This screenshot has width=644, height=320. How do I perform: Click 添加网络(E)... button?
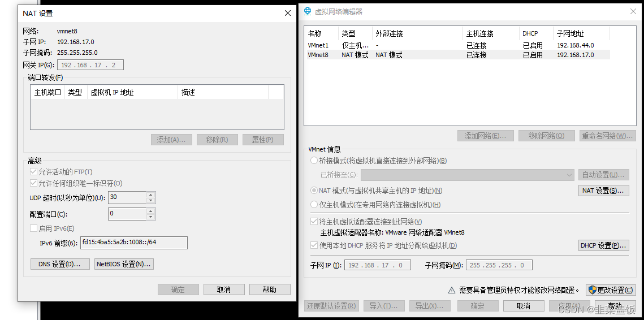(485, 136)
